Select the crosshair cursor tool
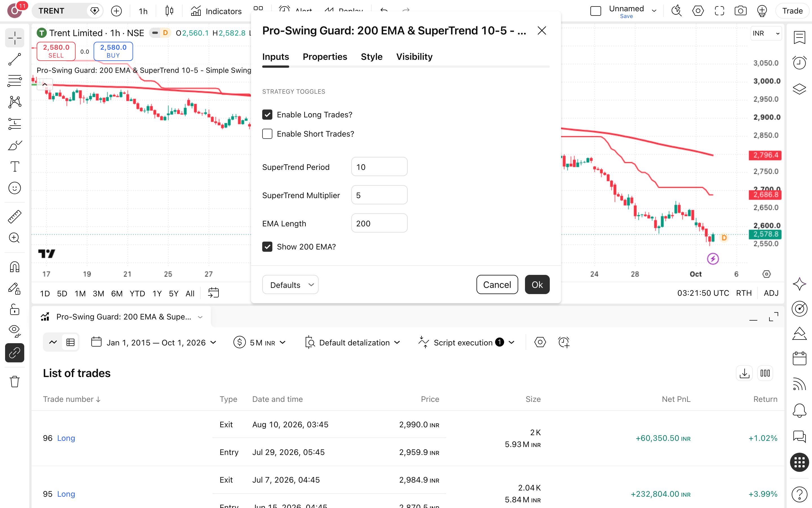This screenshot has height=508, width=812. [14, 38]
